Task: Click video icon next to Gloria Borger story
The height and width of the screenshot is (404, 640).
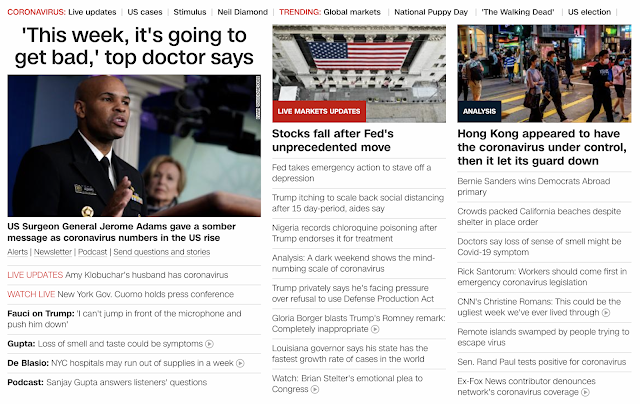Action: pyautogui.click(x=375, y=329)
